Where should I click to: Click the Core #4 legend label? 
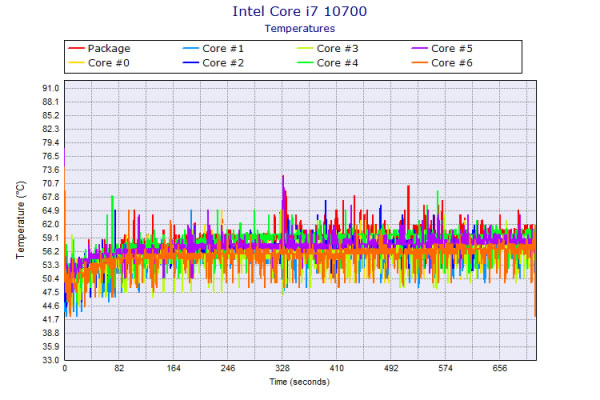338,63
